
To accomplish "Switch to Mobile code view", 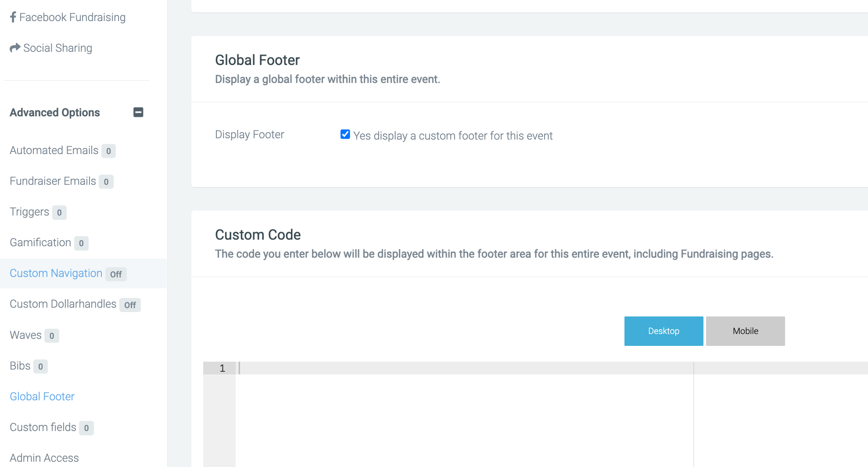I will point(745,331).
